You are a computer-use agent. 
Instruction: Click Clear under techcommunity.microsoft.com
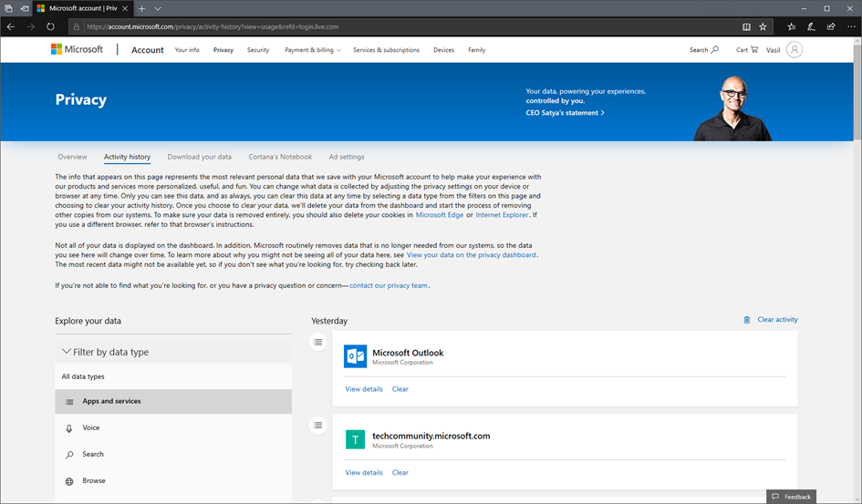[400, 473]
